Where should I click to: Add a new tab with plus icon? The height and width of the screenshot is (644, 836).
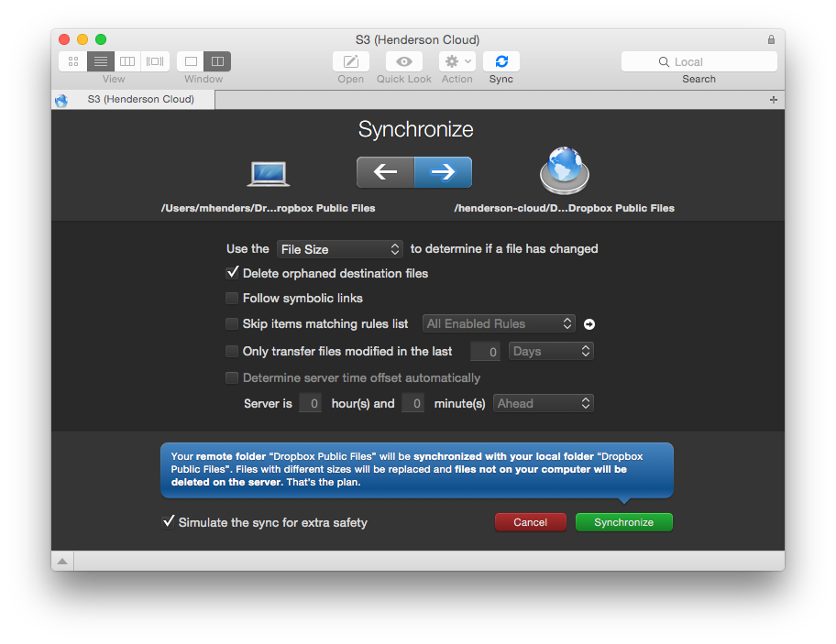(x=774, y=100)
